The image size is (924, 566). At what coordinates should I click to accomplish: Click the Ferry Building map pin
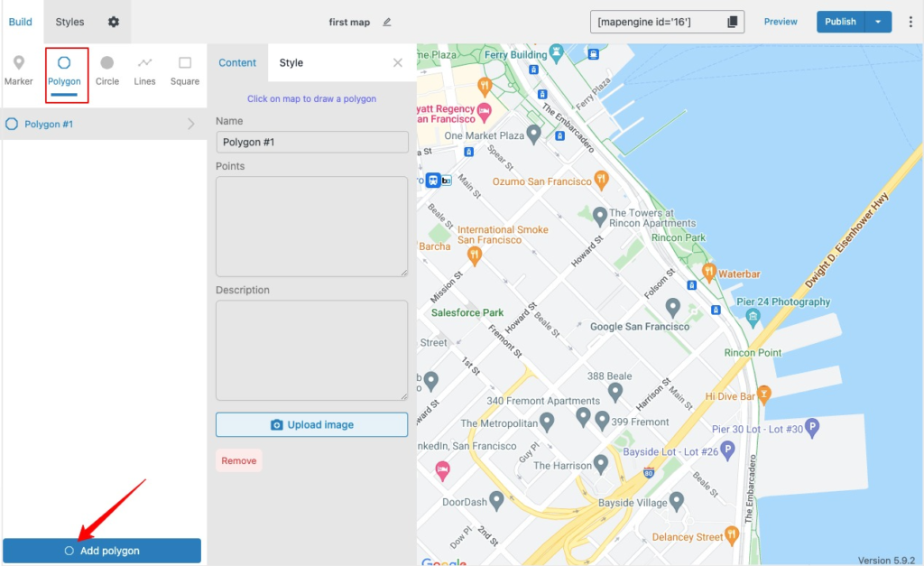[556, 53]
